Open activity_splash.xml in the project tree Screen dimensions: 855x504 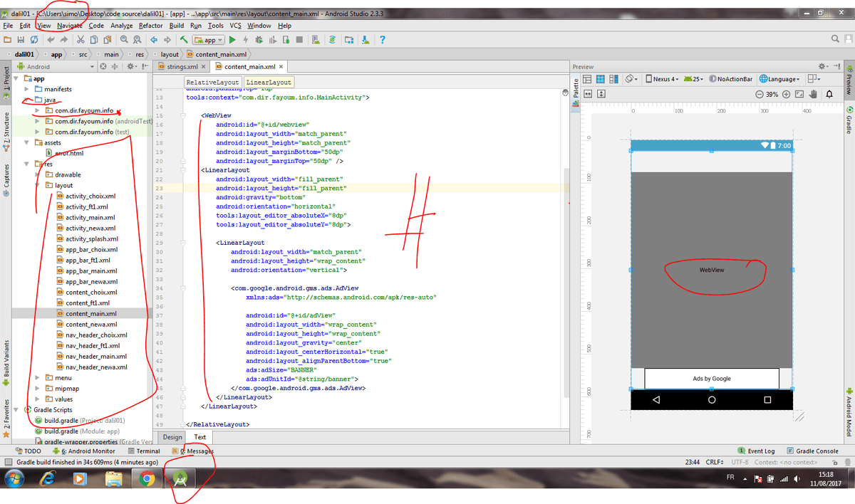click(91, 238)
